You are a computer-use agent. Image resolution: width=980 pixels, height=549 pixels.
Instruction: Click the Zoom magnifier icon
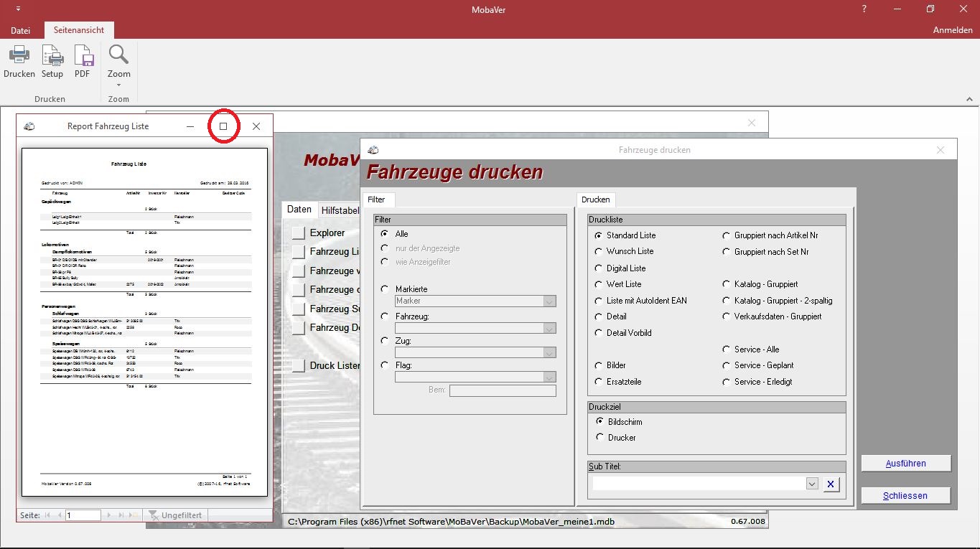point(118,55)
